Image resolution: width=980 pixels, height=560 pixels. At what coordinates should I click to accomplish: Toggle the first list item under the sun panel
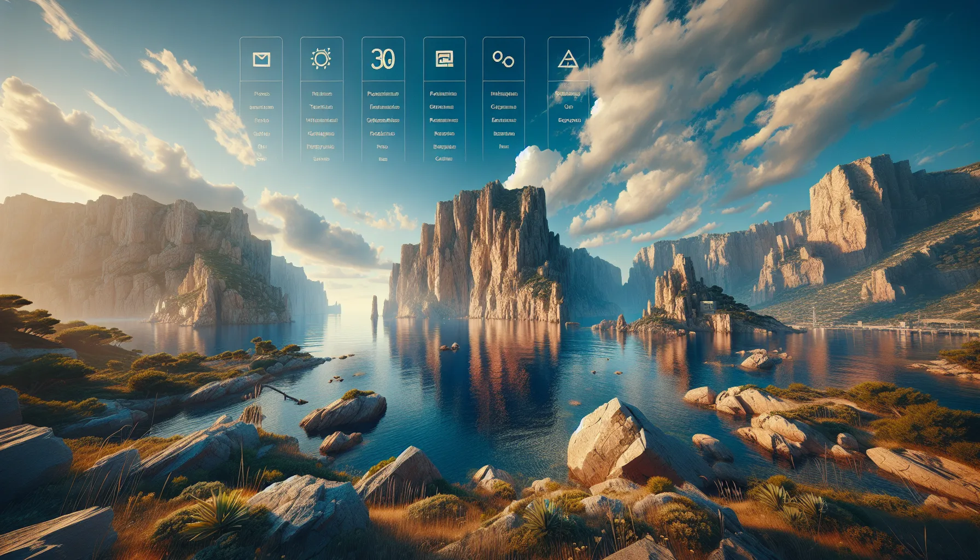(x=322, y=94)
